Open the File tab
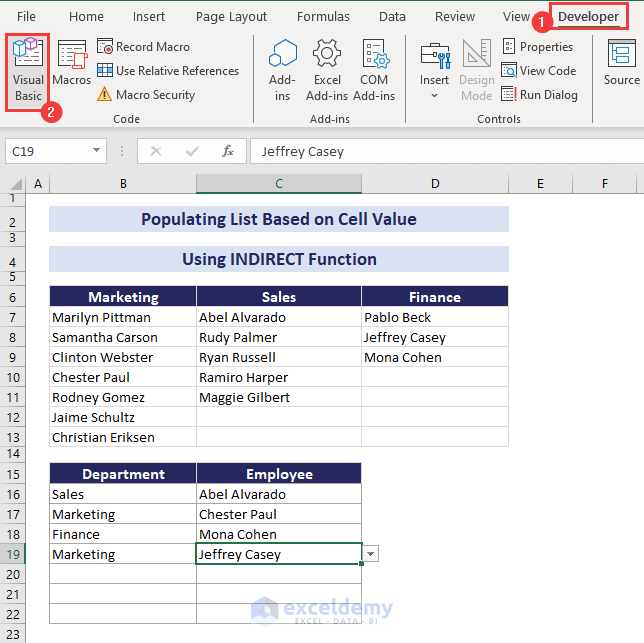This screenshot has height=643, width=644. 26,16
